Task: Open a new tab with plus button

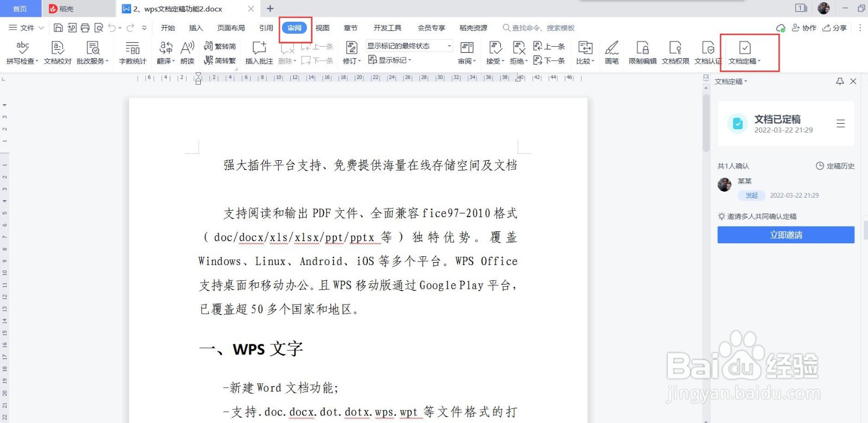Action: click(x=270, y=9)
